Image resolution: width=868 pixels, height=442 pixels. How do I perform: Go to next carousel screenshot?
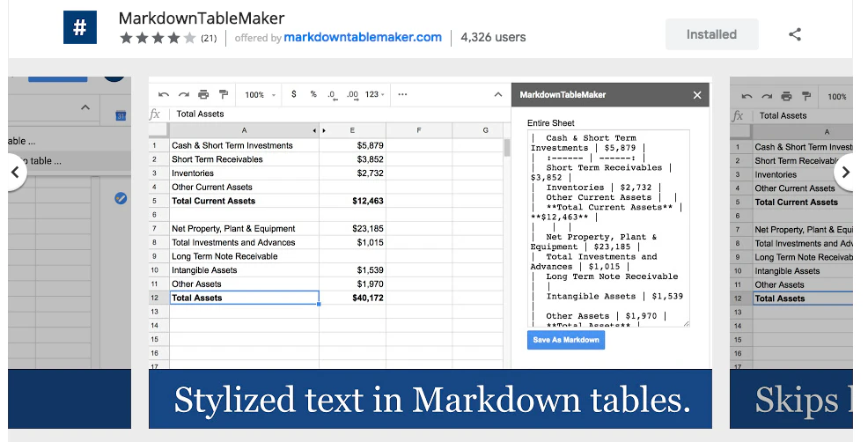[x=844, y=173]
